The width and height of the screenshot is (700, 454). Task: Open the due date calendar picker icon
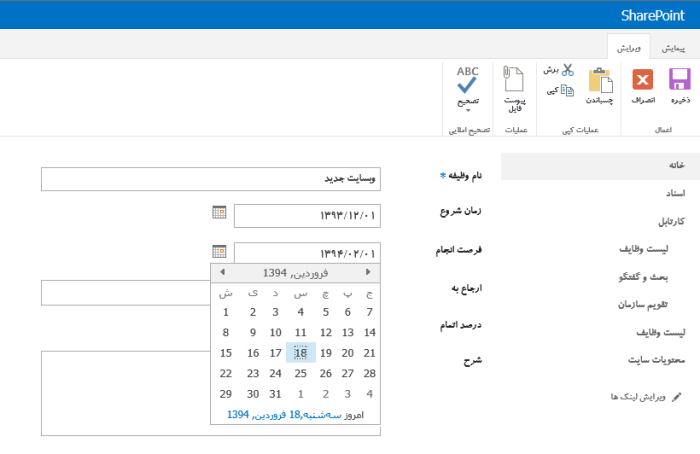pyautogui.click(x=219, y=251)
